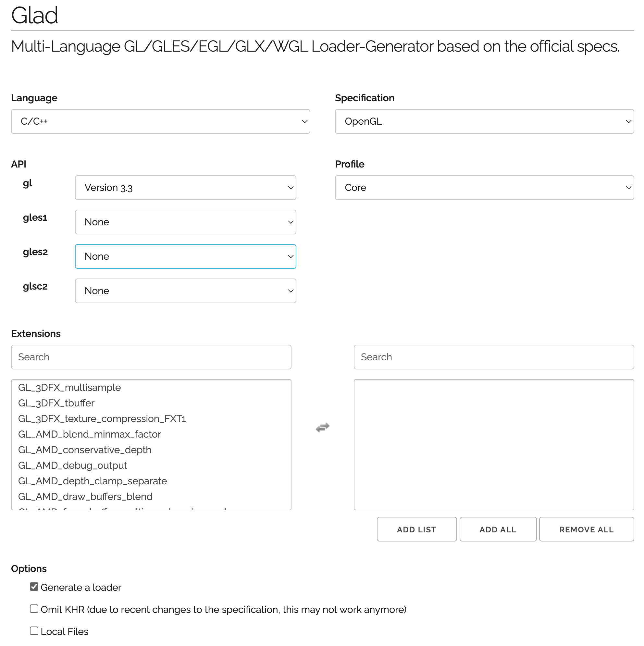Toggle the Generate a loader checkbox

point(34,587)
